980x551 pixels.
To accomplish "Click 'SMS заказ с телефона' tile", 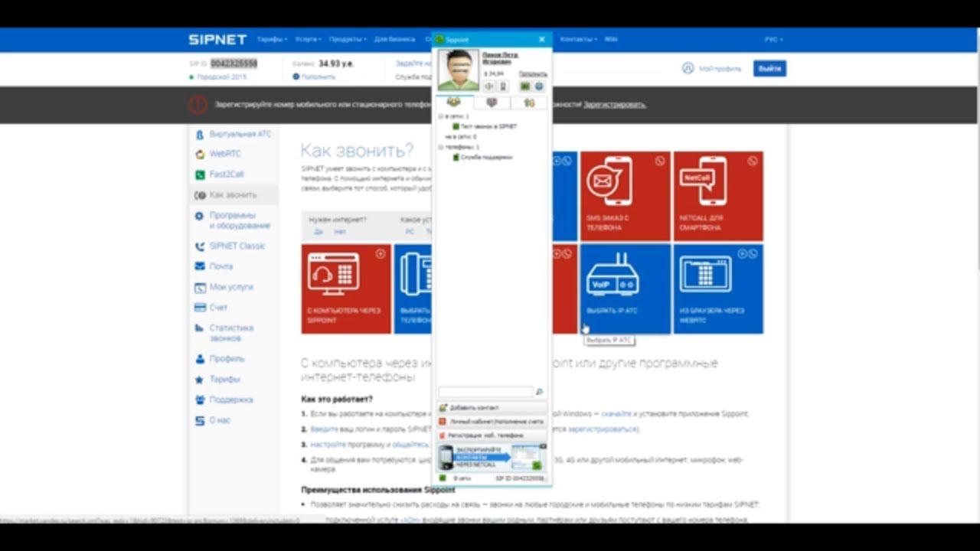I will [625, 196].
